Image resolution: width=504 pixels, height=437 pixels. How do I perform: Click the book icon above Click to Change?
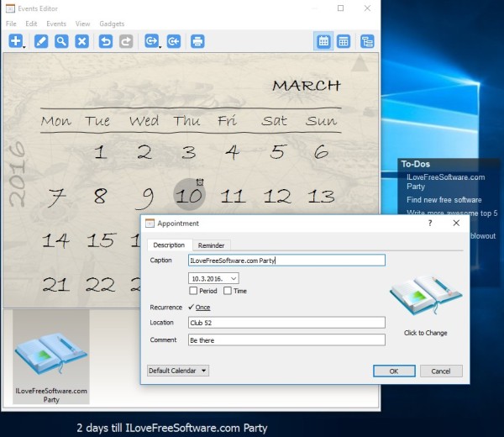point(426,296)
